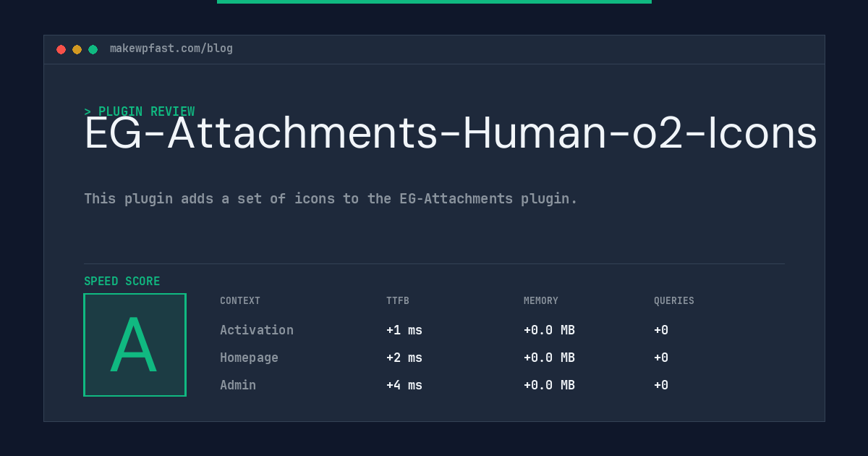Click the SPEED SCORE heading
The height and width of the screenshot is (456, 868).
(122, 282)
